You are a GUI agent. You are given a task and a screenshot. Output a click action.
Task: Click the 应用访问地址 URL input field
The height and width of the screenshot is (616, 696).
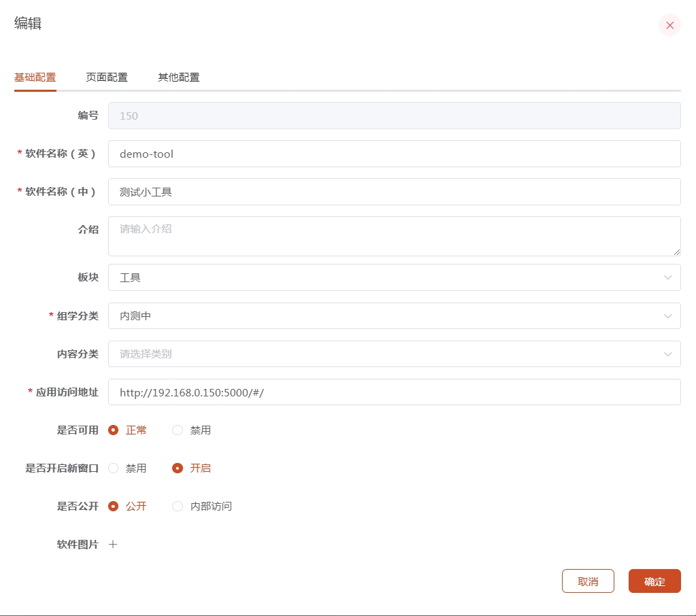[395, 392]
